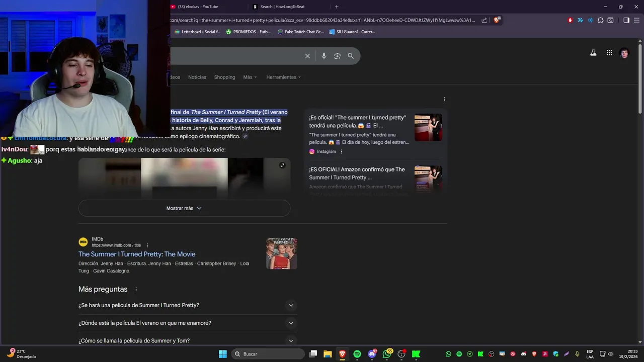Image resolution: width=644 pixels, height=362 pixels.
Task: Open the 7TV extension icon
Action: pos(580,20)
